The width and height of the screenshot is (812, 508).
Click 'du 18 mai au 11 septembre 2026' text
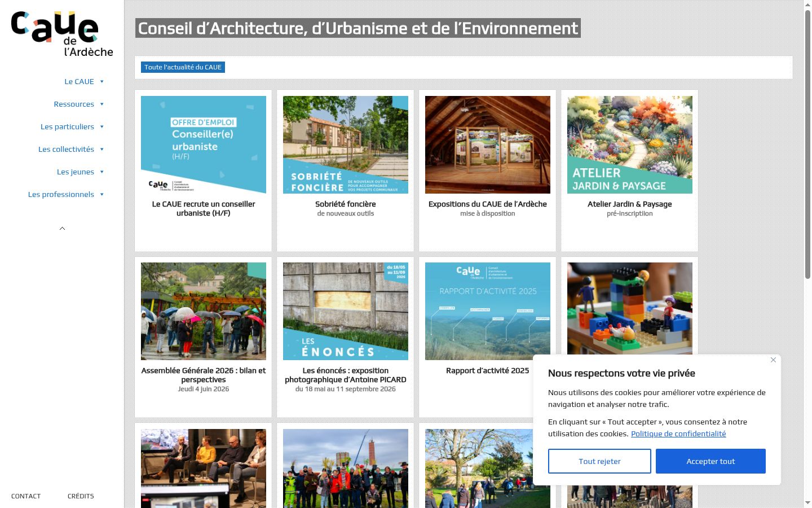tap(346, 389)
